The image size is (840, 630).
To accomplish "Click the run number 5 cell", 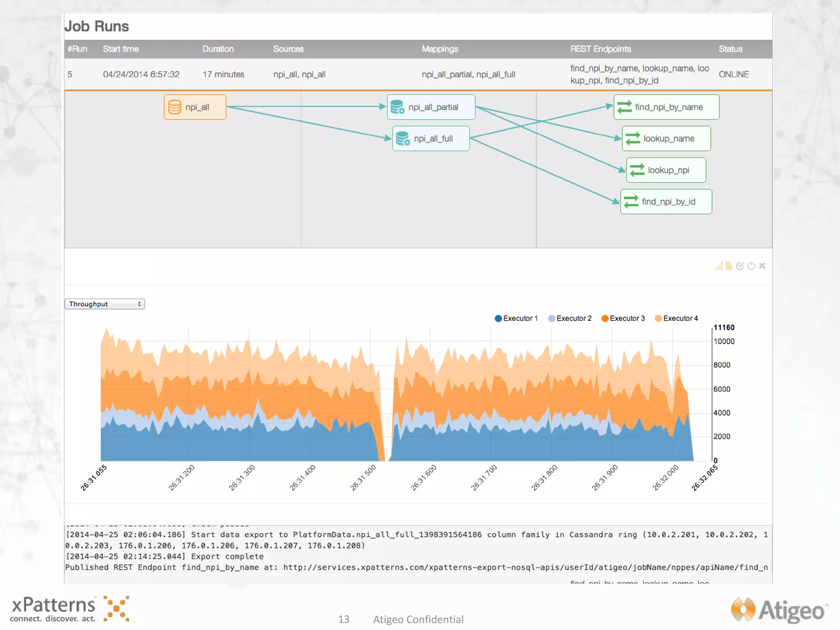I will click(70, 75).
